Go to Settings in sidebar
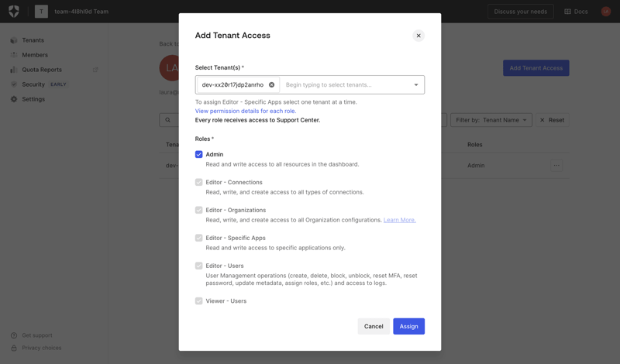This screenshot has height=364, width=620. click(33, 99)
